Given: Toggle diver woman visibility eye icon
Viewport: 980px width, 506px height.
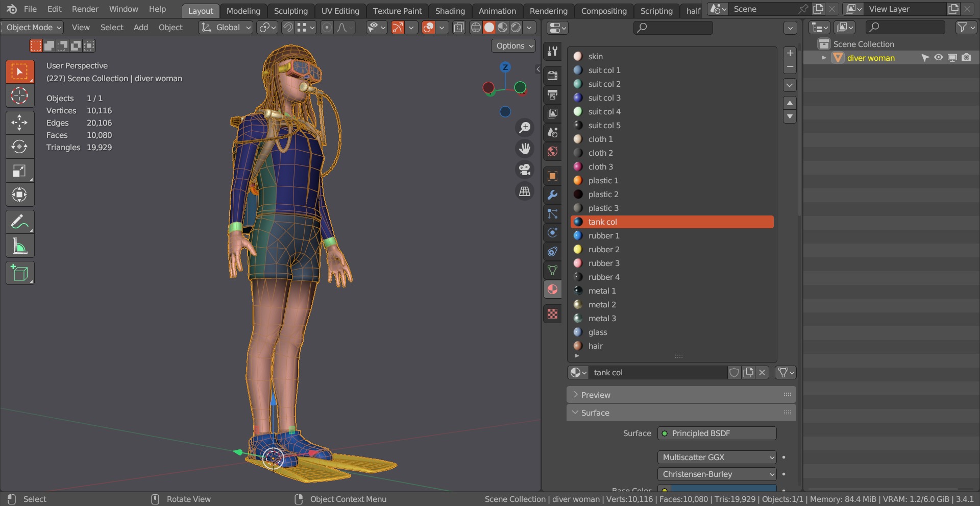Looking at the screenshot, I should point(938,58).
